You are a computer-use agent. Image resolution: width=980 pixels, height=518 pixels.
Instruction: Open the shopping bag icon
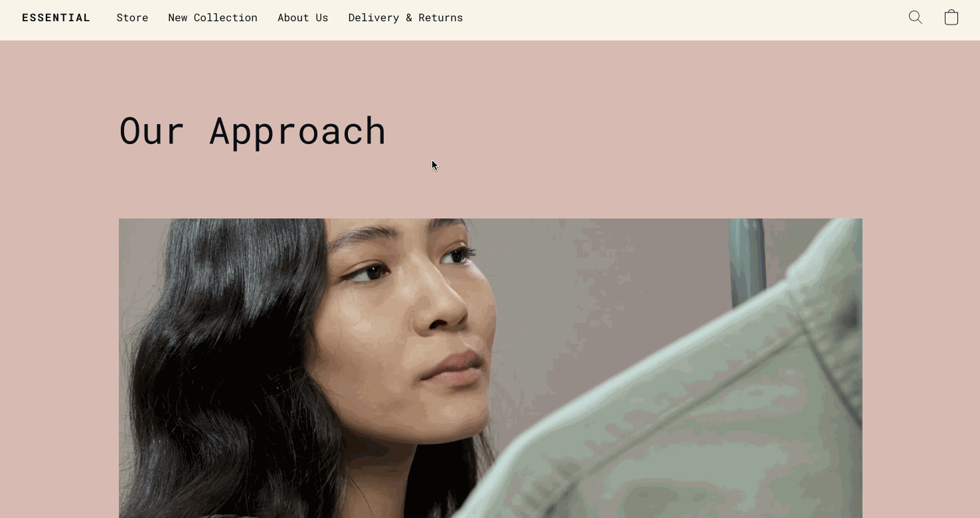[951, 17]
